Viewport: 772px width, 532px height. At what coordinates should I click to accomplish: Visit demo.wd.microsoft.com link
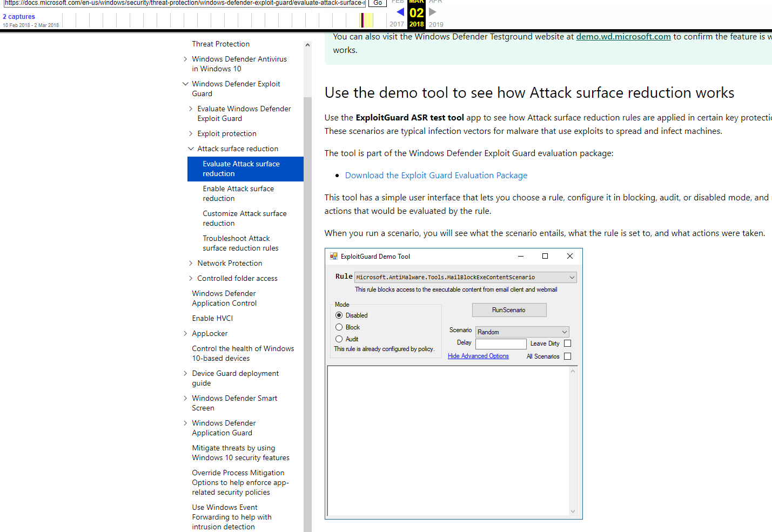623,37
